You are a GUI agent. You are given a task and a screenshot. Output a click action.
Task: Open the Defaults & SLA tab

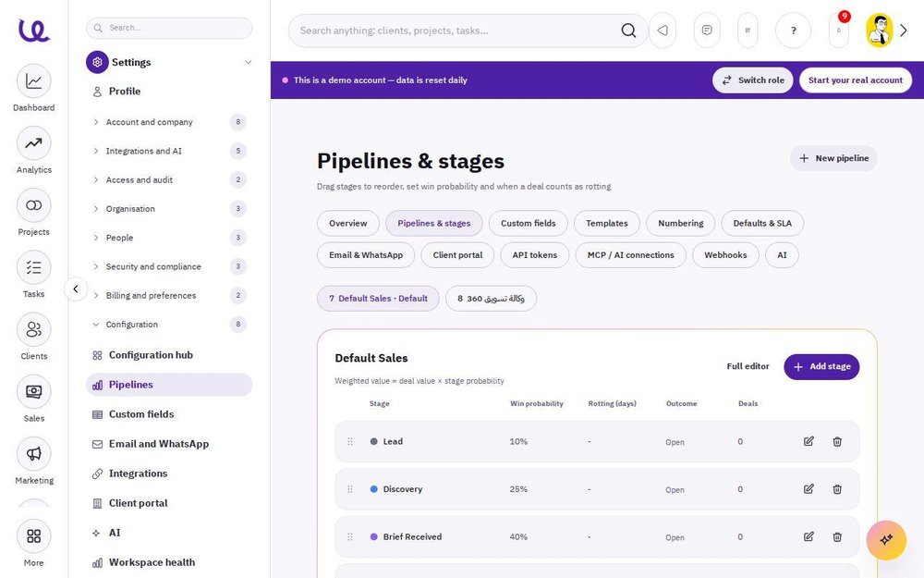[762, 223]
